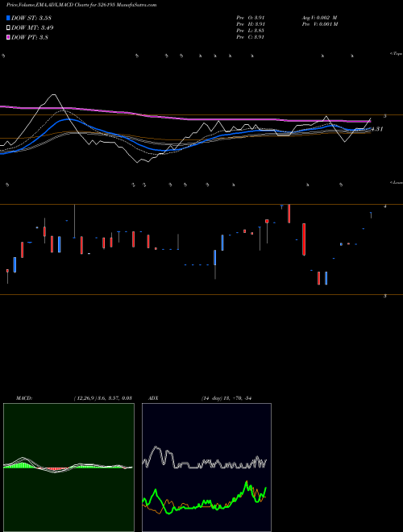This screenshot has height=532, width=403.
Task: Click MACD parameters '(12,26,9) 3.6, 3.57, 0.03'
Action: click(103, 398)
